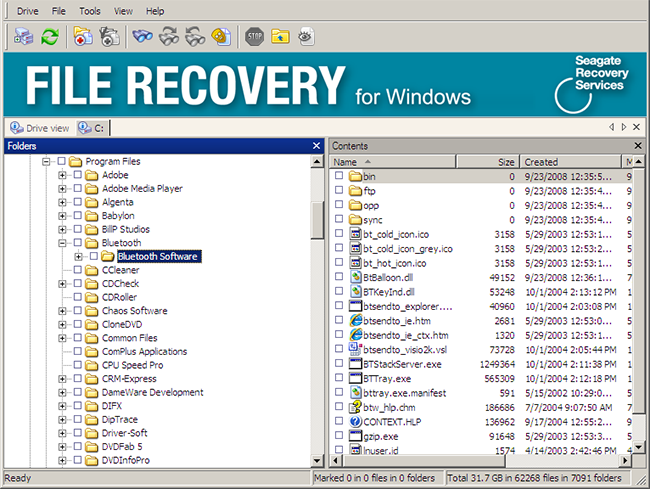Click the bt_cold_icon.ico file icon

(355, 234)
